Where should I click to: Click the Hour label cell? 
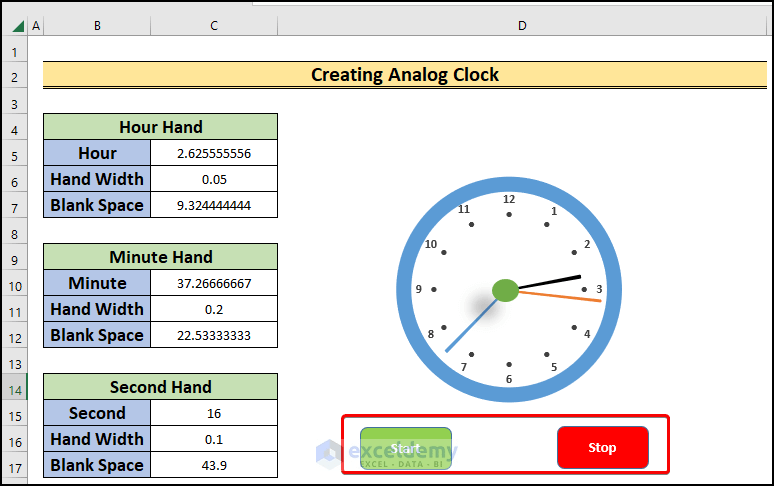coord(97,153)
